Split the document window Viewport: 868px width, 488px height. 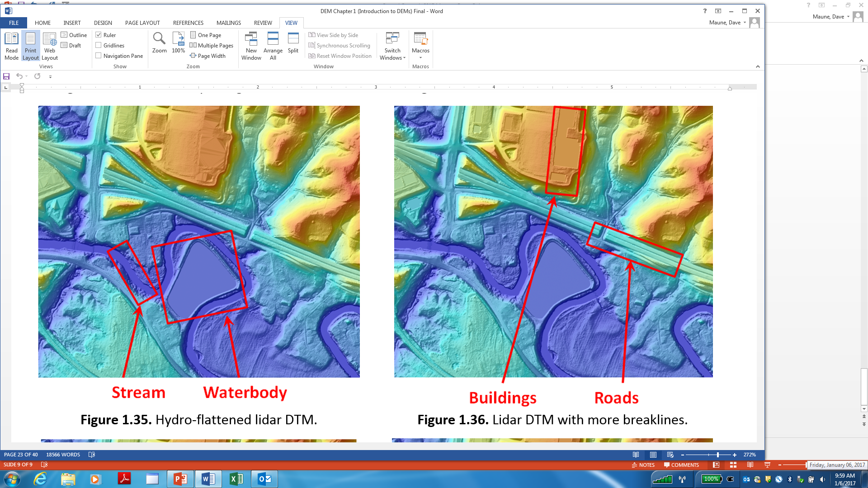[293, 43]
